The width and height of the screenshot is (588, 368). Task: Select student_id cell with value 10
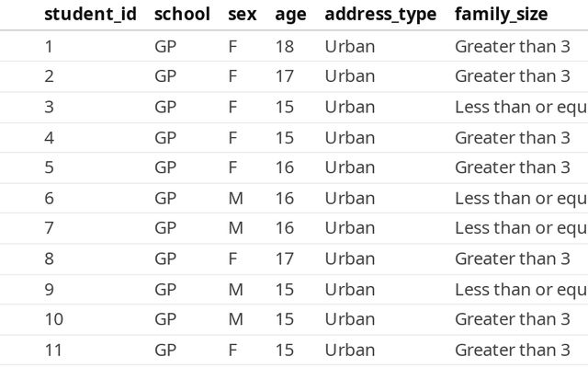pyautogui.click(x=54, y=319)
